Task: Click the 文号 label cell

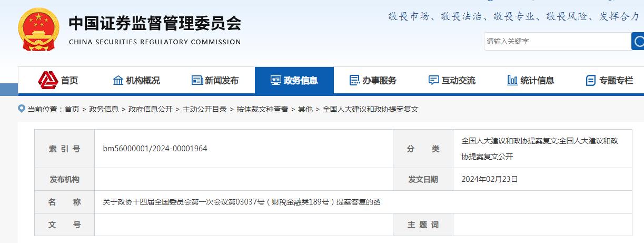Action: [x=64, y=225]
